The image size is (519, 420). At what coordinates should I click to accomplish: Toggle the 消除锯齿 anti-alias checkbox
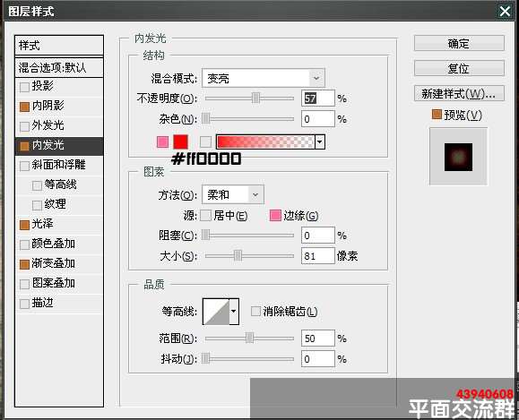(x=255, y=312)
